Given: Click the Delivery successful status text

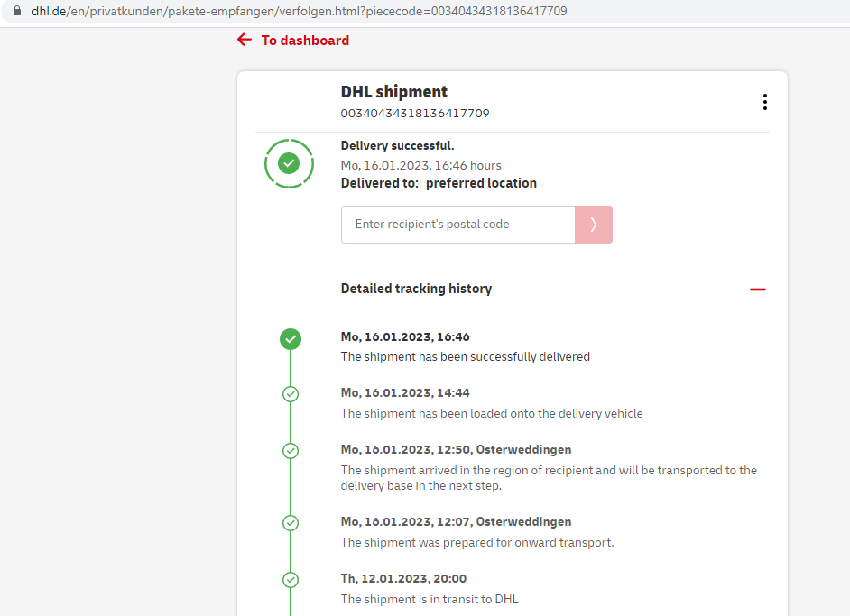Looking at the screenshot, I should [397, 146].
